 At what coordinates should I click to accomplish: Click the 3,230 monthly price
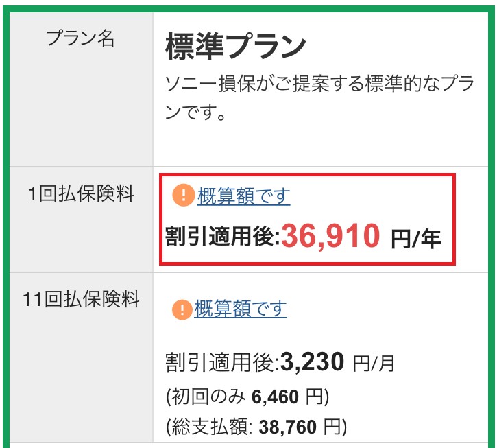[x=312, y=361]
